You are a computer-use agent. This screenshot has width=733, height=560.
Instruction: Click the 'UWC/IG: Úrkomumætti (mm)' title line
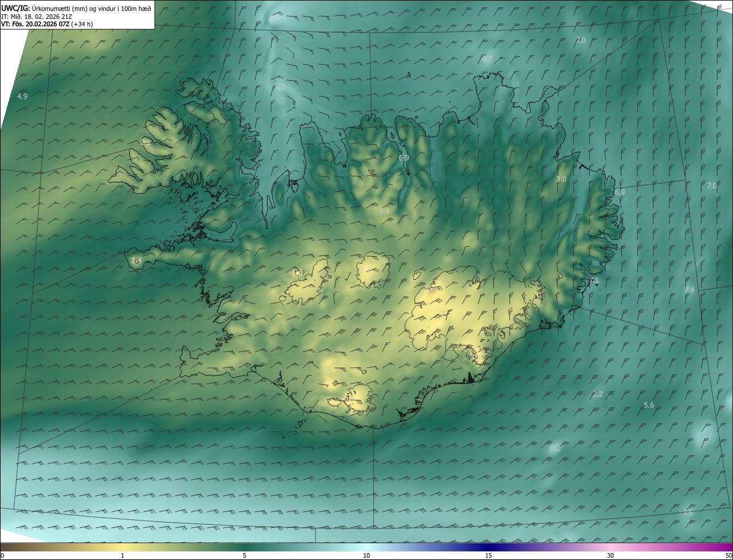76,9
